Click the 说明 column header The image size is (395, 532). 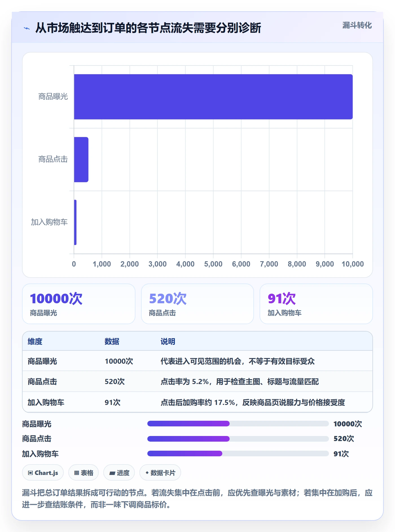click(x=168, y=341)
